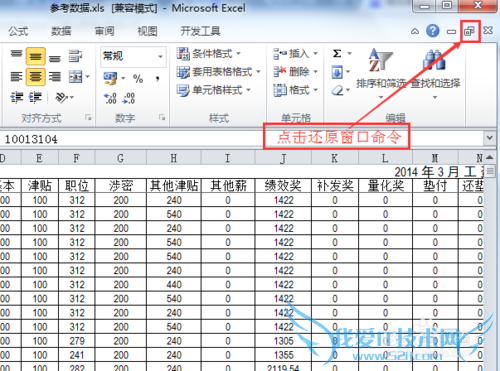Toggle center horizontal alignment
Screen dimensions: 500x371
tap(35, 76)
